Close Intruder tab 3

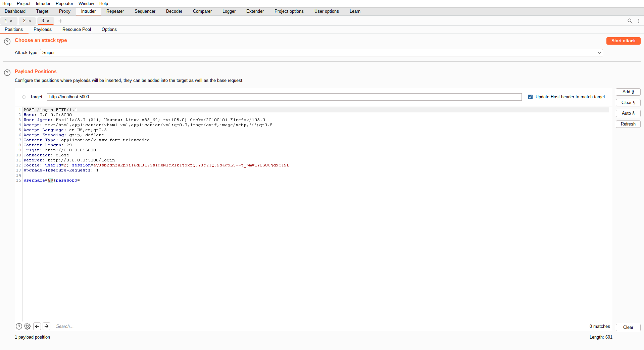coord(48,21)
